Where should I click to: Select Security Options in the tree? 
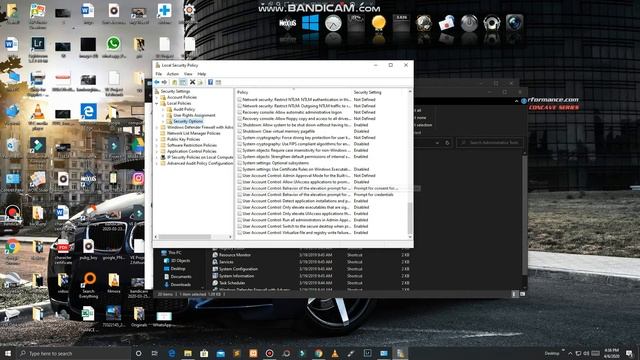tap(188, 121)
